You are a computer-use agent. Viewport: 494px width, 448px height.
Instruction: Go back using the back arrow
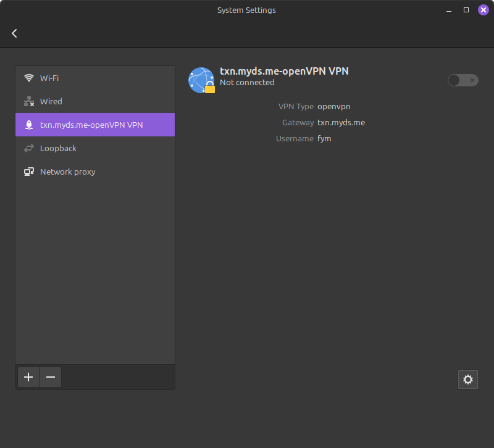(14, 33)
